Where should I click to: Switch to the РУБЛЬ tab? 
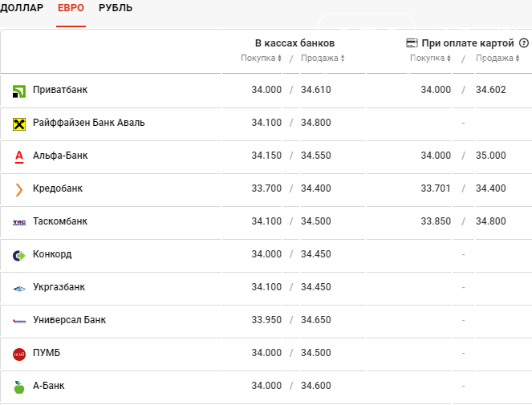[116, 8]
